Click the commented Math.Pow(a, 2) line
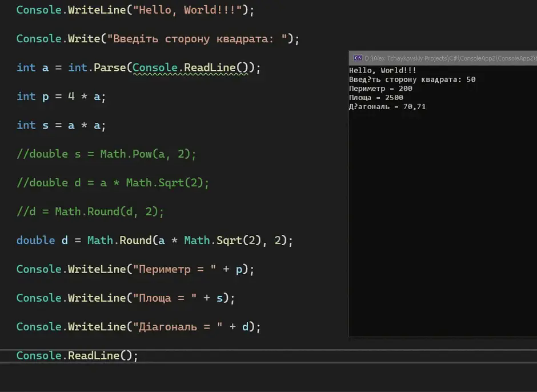The width and height of the screenshot is (537, 392). pyautogui.click(x=106, y=154)
